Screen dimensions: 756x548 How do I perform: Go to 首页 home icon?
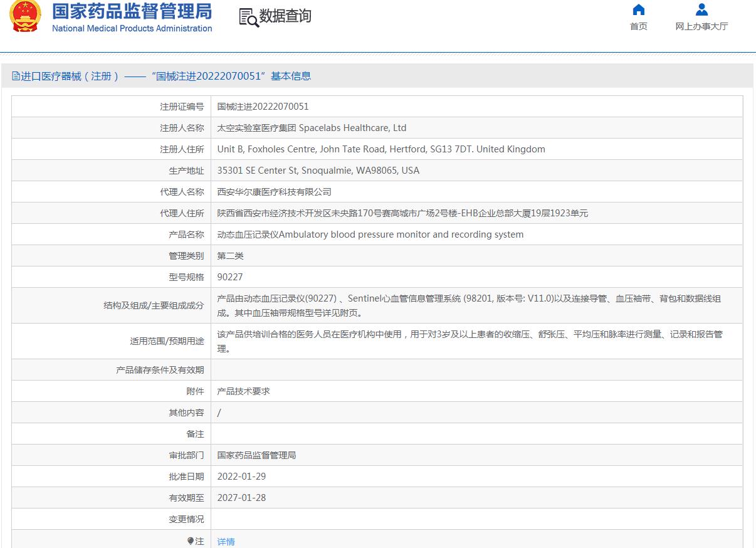point(638,9)
